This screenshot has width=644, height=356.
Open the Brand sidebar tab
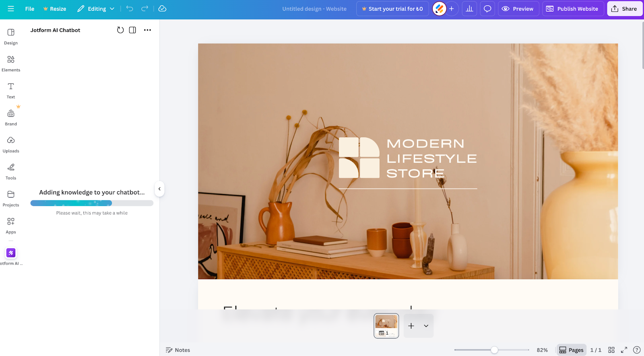coord(11,117)
